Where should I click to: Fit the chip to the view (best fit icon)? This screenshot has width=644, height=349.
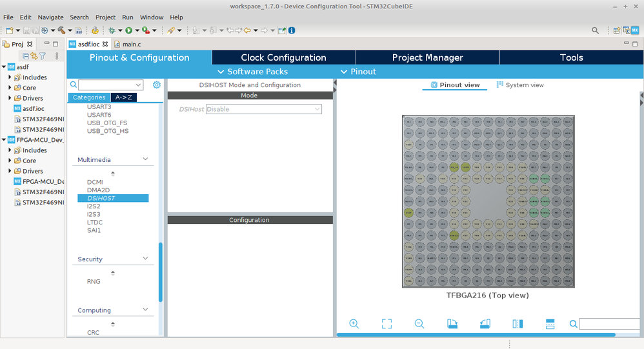pos(387,324)
